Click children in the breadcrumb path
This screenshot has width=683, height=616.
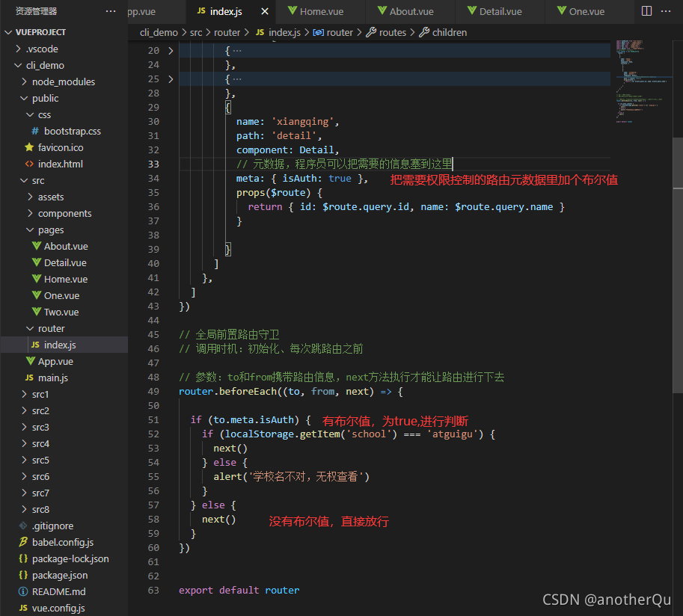[x=450, y=33]
